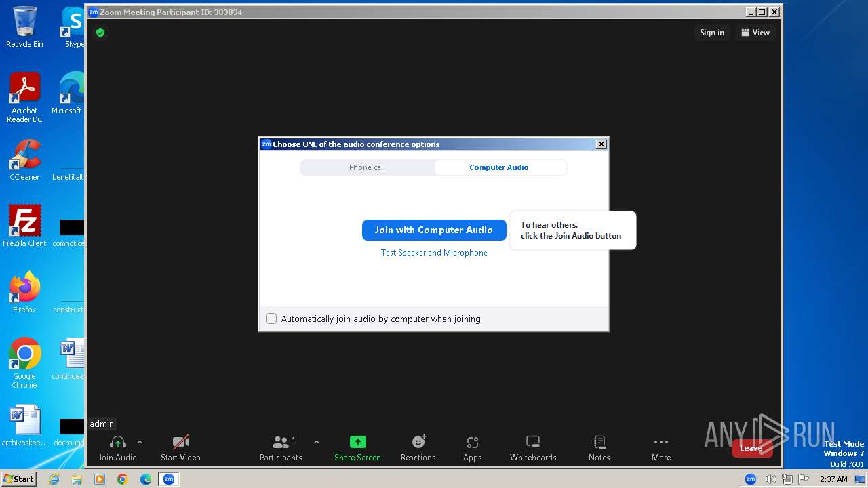The image size is (868, 488).
Task: Close the audio conference options dialog
Action: 601,144
